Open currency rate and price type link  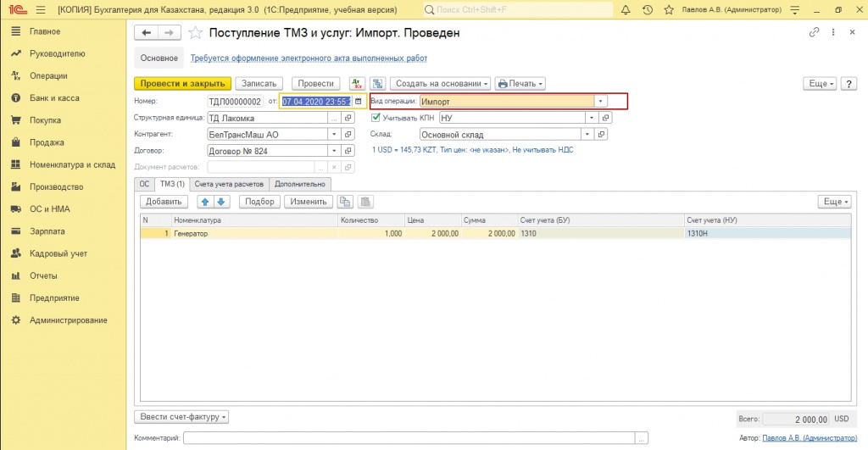pos(473,150)
